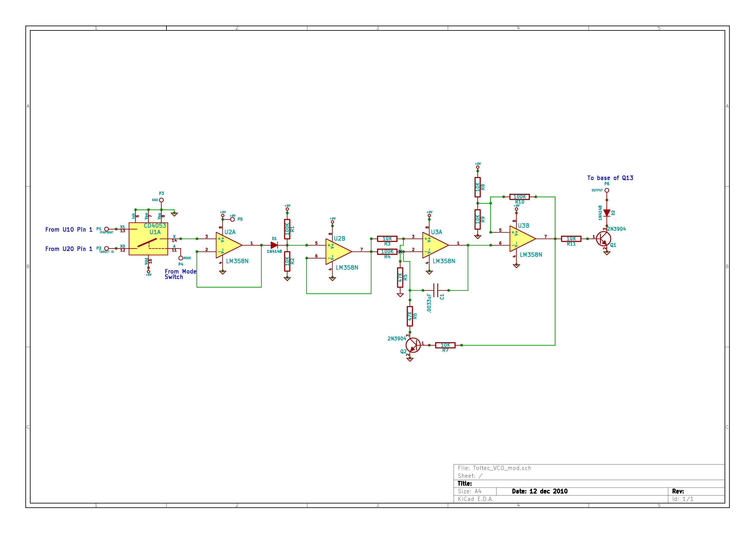
Task: Click the D1 1N4148 diode symbol
Action: coord(274,245)
